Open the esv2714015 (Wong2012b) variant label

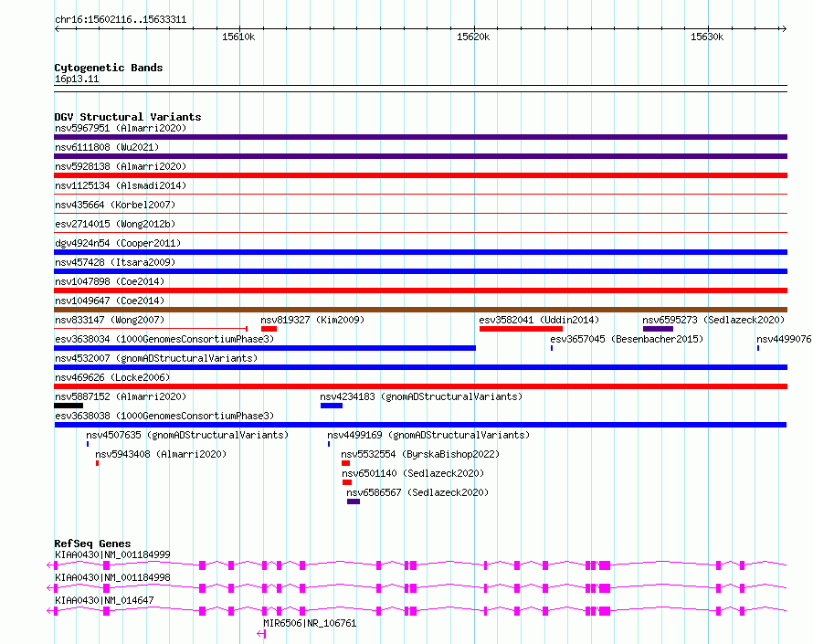115,224
